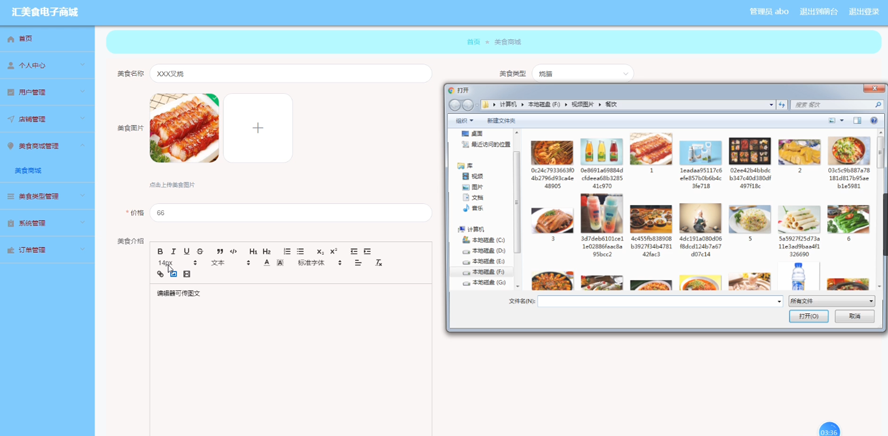Toggle the preview pane in file dialog
This screenshot has width=888, height=436.
[x=857, y=121]
